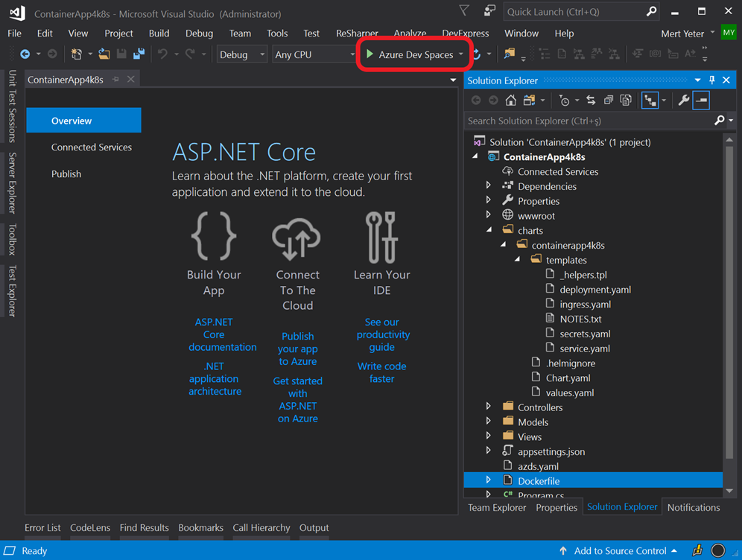Open the Toolbox side panel tab
Viewport: 742px width, 560px height.
13,240
